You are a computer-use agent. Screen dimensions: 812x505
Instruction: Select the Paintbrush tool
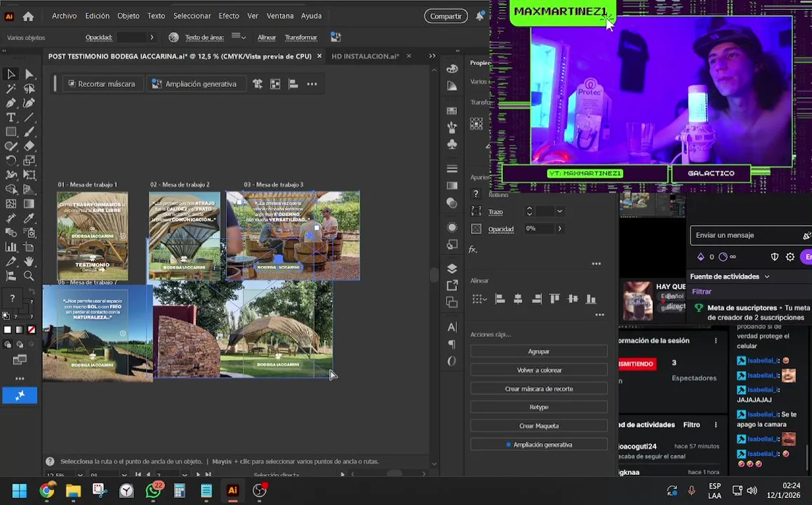click(29, 132)
